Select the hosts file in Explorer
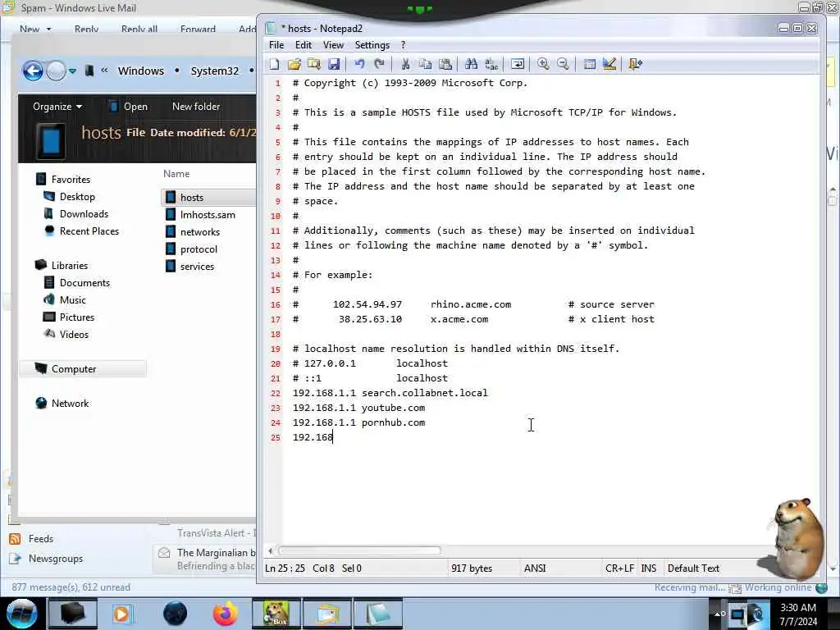 coord(208,197)
